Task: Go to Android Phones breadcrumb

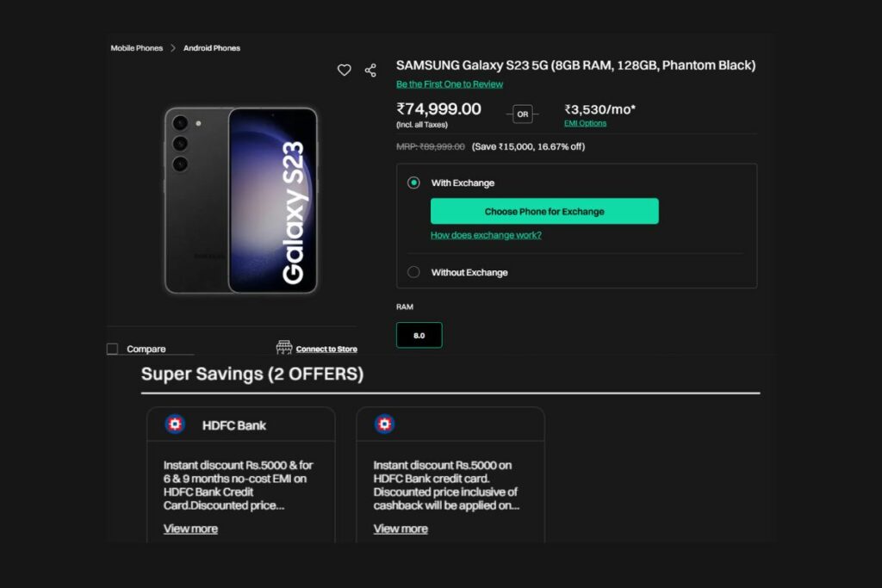Action: tap(212, 48)
